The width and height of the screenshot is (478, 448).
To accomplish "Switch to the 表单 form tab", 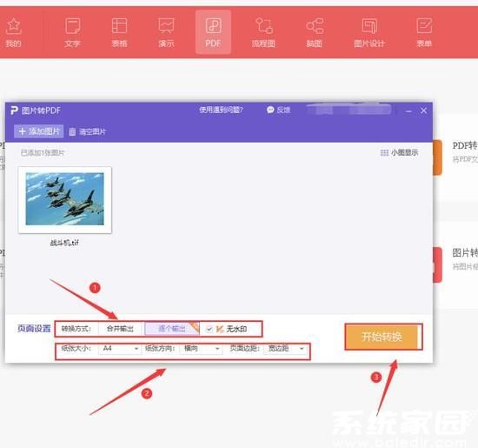I will (424, 32).
